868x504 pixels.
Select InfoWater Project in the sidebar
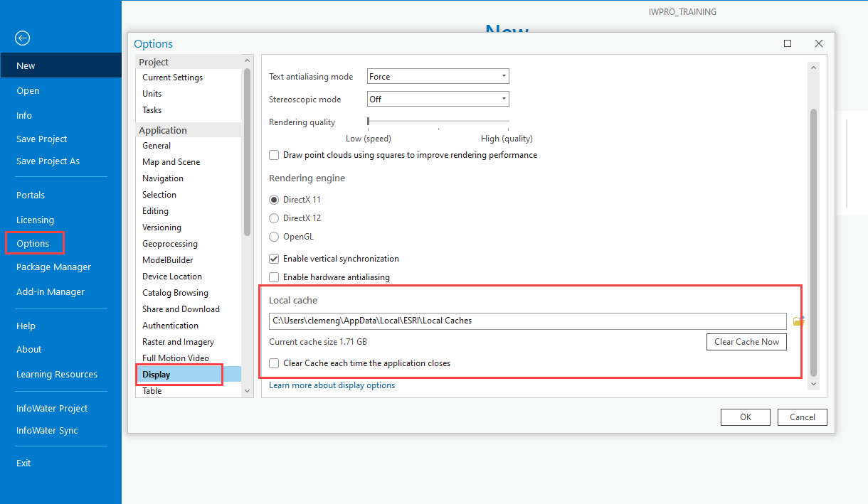coord(52,408)
